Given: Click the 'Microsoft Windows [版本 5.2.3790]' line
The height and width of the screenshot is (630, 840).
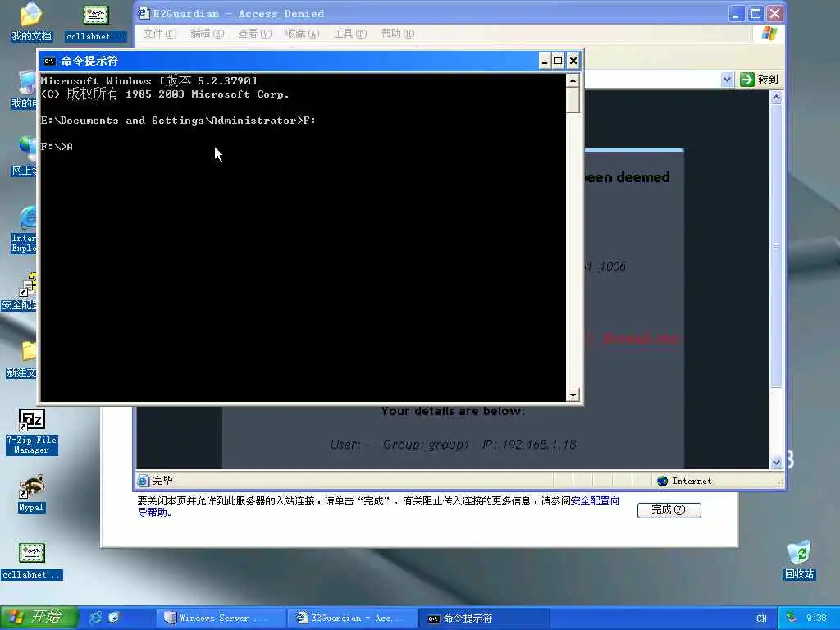Looking at the screenshot, I should tap(149, 81).
